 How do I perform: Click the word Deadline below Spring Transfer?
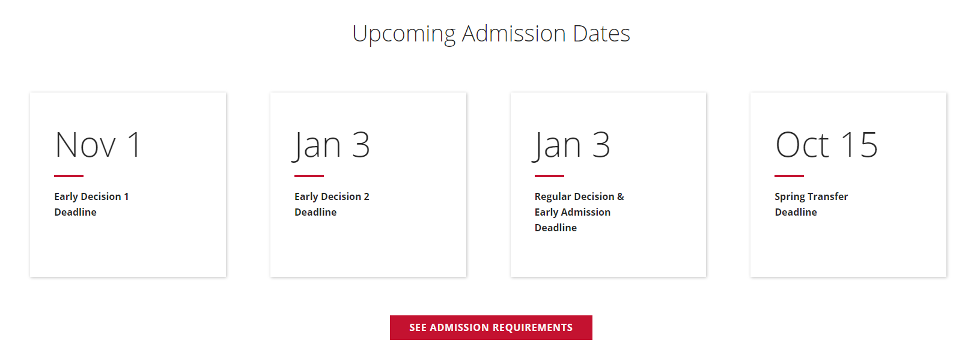(x=796, y=212)
